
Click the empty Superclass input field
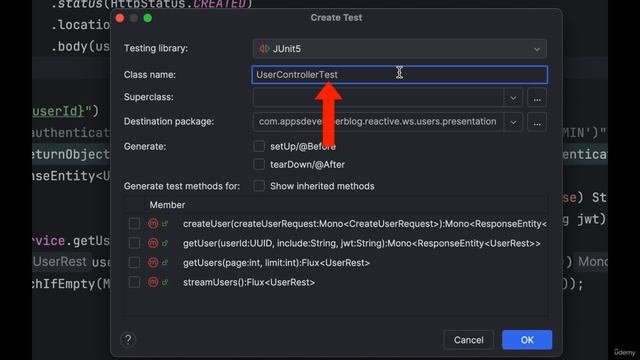point(378,98)
